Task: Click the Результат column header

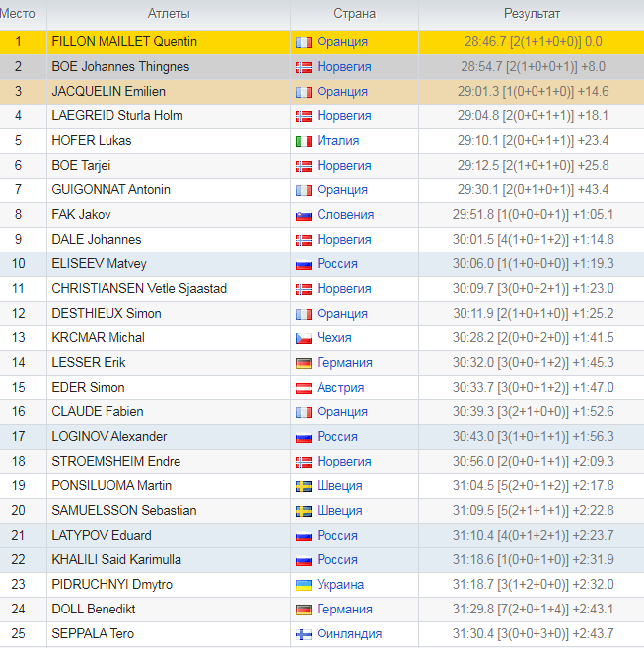Action: [532, 13]
